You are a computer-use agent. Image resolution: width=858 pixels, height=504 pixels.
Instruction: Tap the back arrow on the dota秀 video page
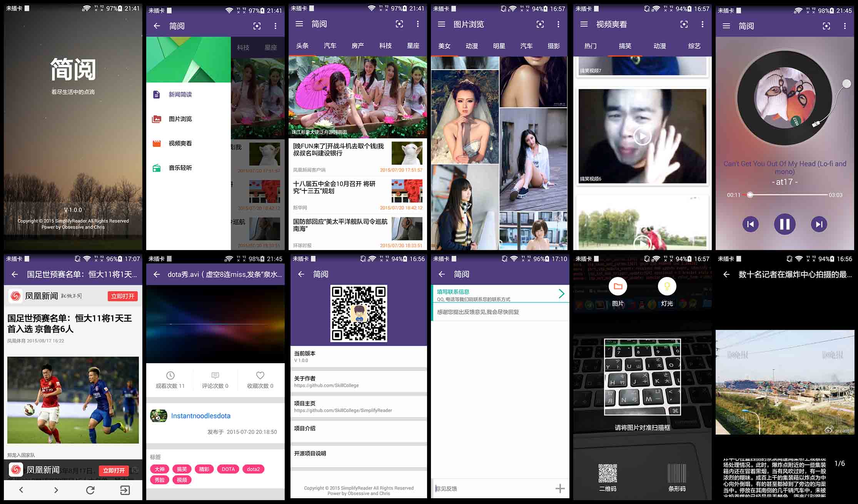tap(157, 274)
